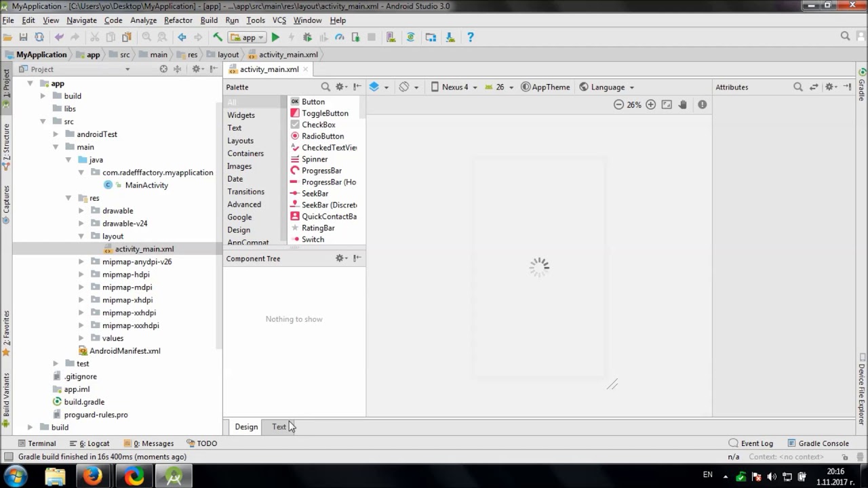
Task: Open the app run configuration dropdown
Action: 248,37
